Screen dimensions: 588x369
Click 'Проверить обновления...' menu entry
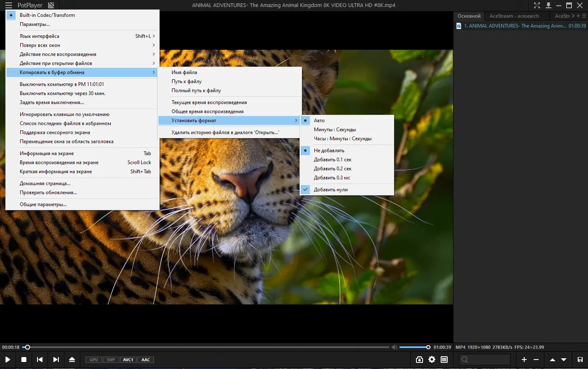click(48, 193)
